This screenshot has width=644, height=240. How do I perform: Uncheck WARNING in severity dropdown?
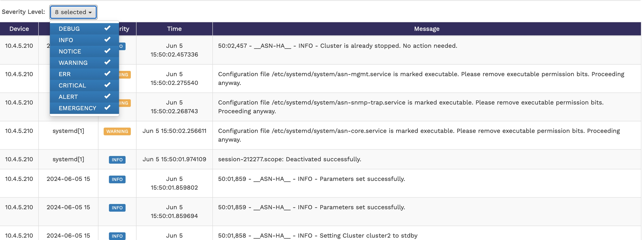84,63
